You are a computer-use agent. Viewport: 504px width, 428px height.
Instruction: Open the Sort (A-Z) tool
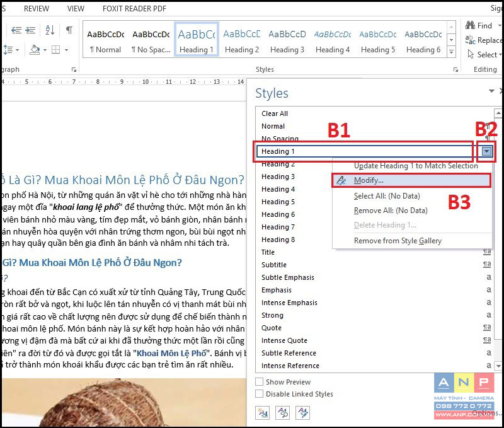50,30
